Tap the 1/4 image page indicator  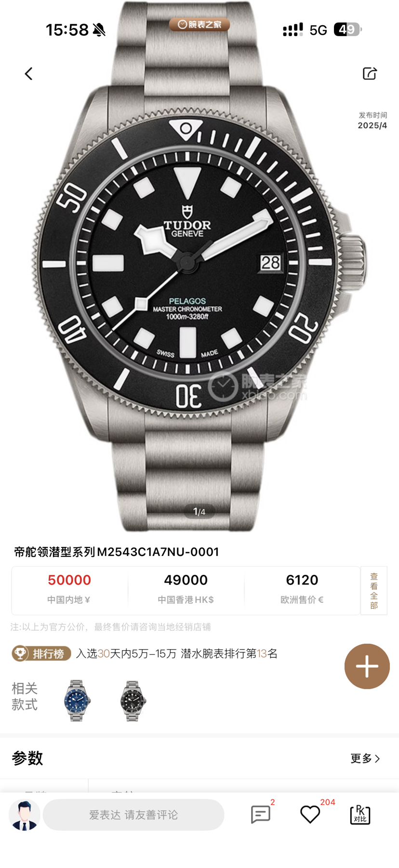pos(199,512)
